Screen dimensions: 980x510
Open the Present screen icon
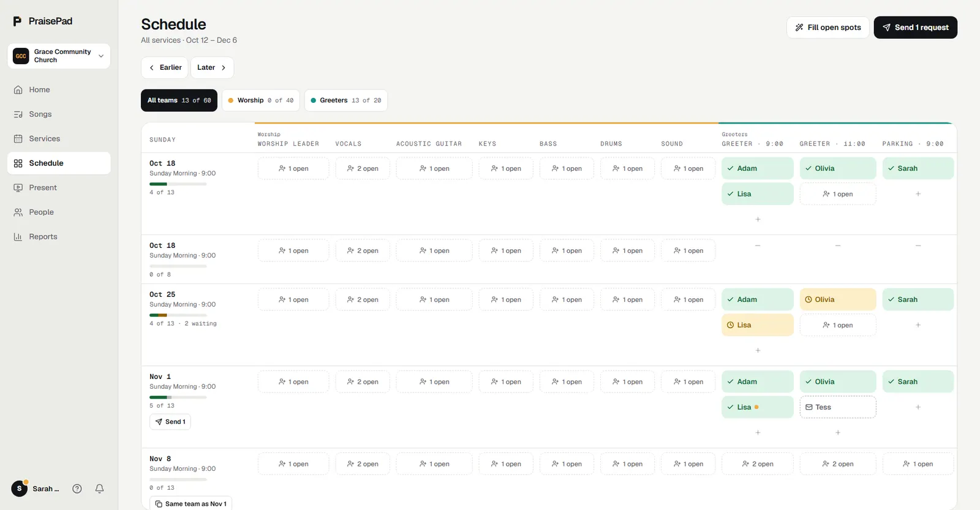18,188
